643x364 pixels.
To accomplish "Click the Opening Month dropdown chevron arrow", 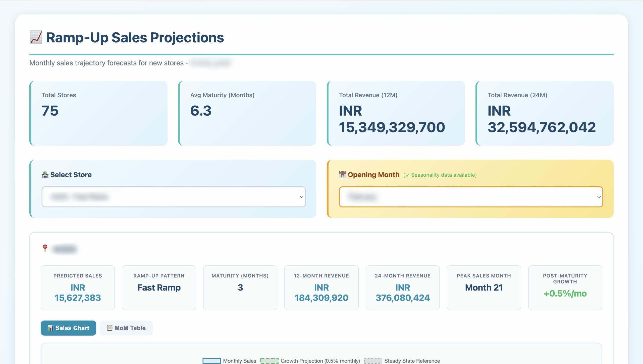I will [x=599, y=197].
